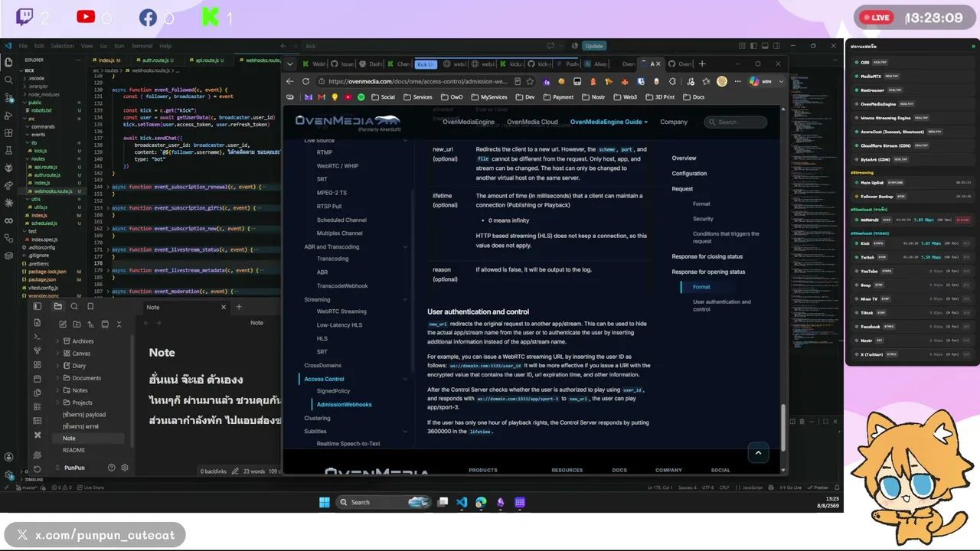Screen dimensions: 980x551
Task: Open a new browser tab with plus
Action: point(702,64)
